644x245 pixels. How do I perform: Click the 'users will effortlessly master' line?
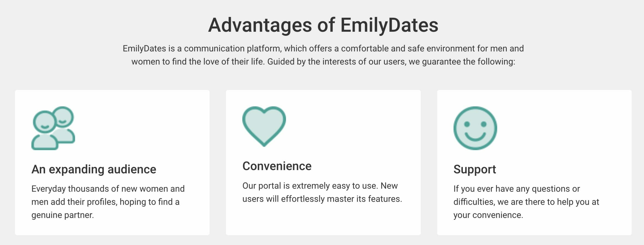322,199
